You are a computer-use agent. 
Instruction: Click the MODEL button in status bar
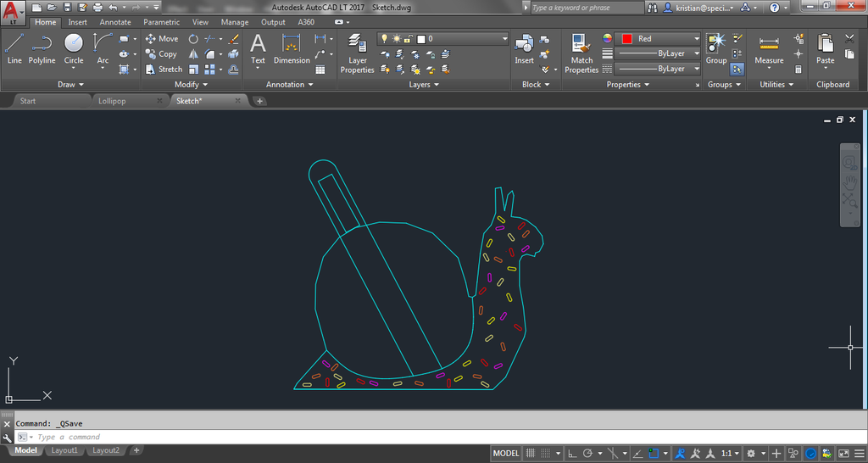click(506, 454)
